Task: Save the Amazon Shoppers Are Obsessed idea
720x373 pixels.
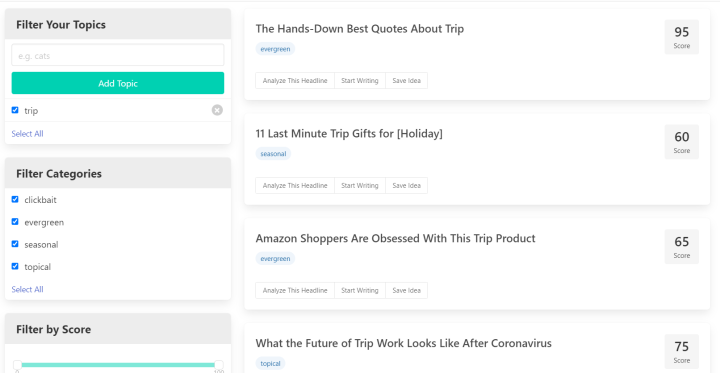Action: click(406, 290)
